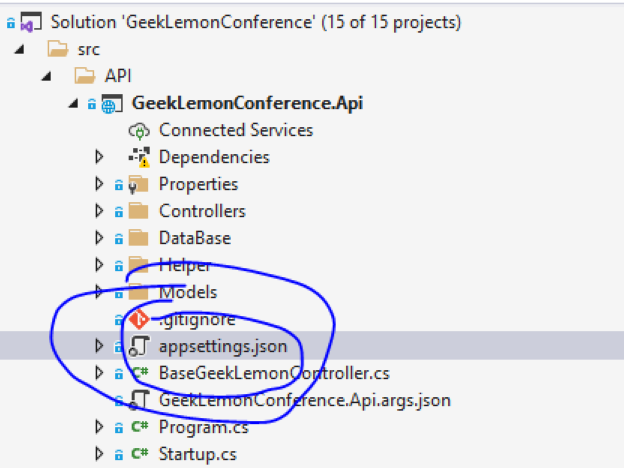The image size is (624, 468).
Task: Click the red git icon for .gitignore
Action: [x=139, y=319]
